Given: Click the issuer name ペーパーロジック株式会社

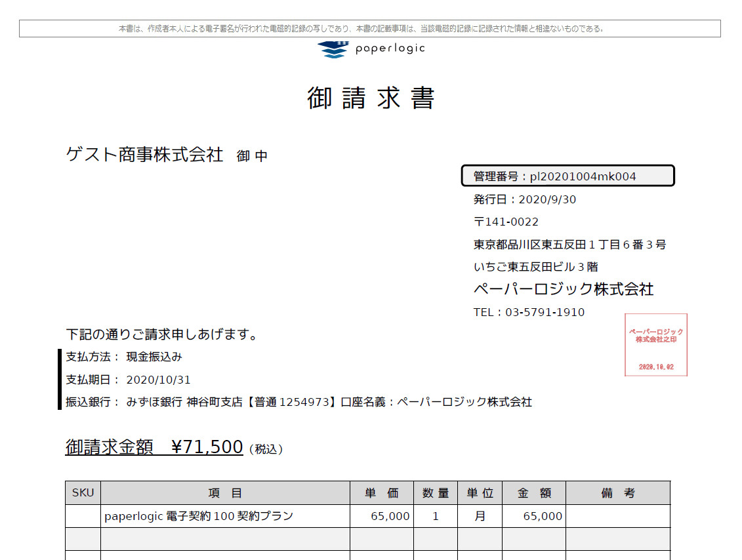Looking at the screenshot, I should [x=564, y=289].
